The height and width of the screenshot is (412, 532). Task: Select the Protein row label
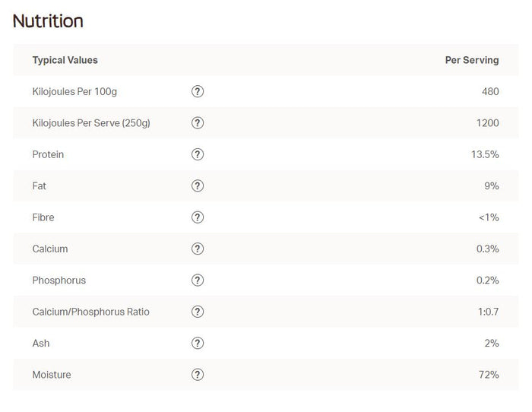pos(48,154)
